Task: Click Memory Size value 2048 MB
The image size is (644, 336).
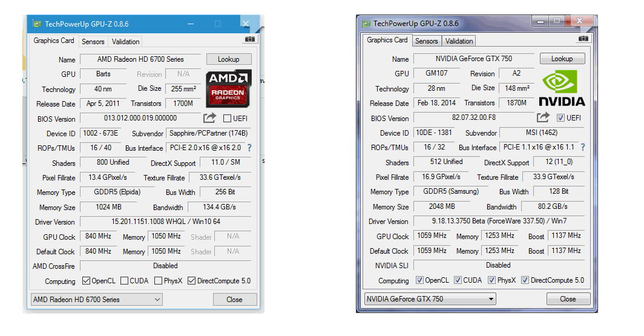Action: (x=442, y=206)
